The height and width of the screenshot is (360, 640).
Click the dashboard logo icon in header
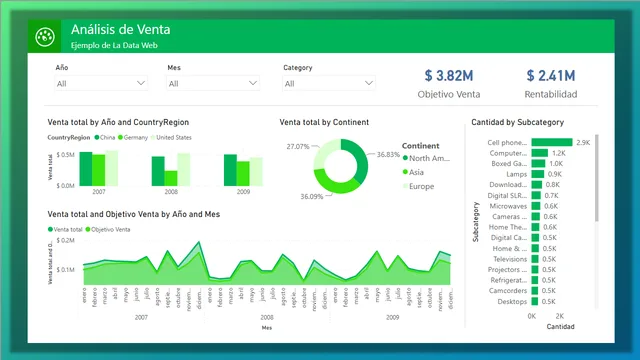(x=44, y=36)
